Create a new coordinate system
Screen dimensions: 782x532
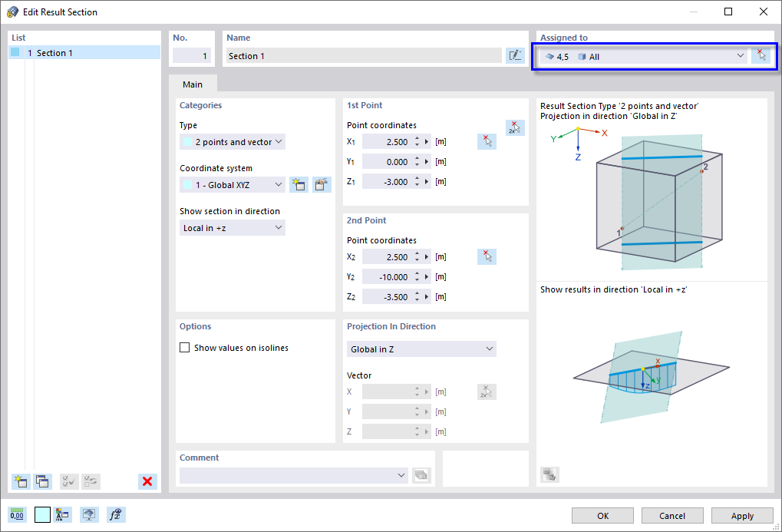[x=299, y=184]
